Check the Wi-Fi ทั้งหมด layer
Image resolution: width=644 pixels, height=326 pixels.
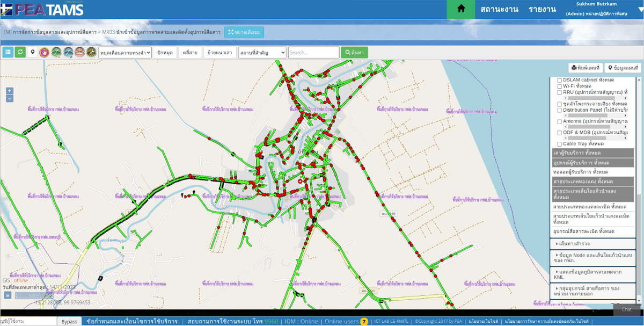click(559, 86)
